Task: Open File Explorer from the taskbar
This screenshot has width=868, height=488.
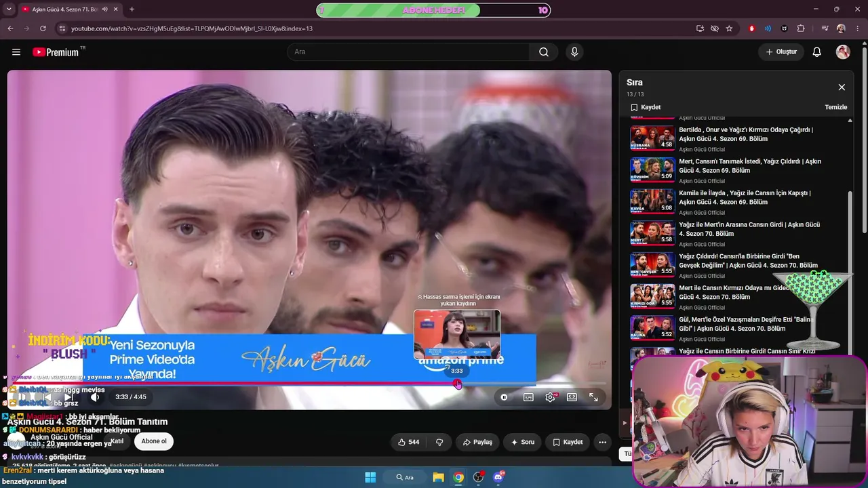Action: pyautogui.click(x=438, y=477)
